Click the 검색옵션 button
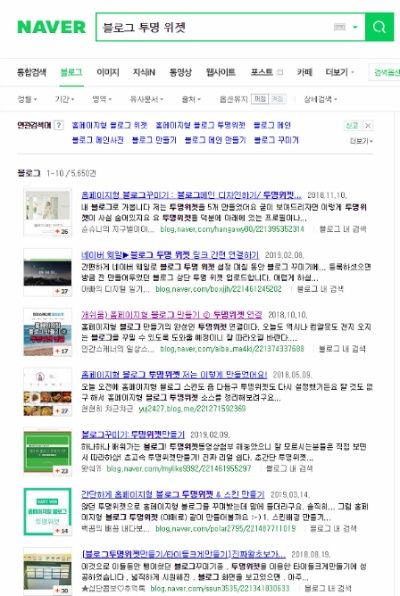 coord(385,72)
